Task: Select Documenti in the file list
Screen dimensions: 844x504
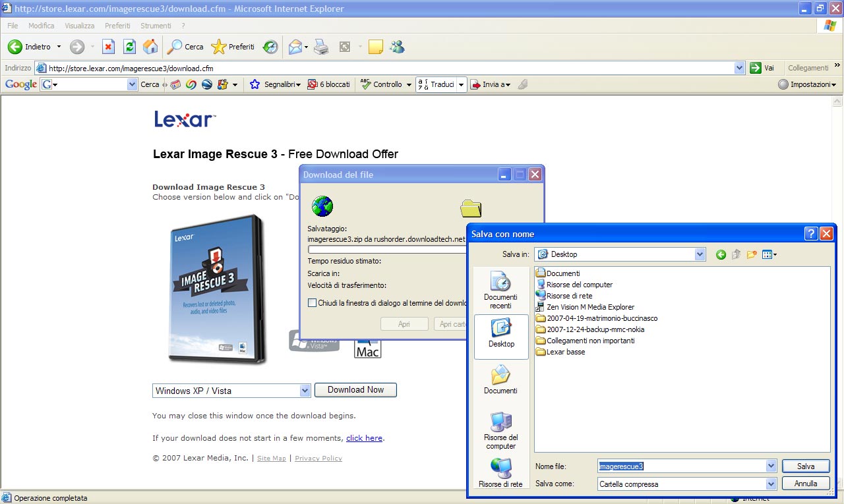Action: click(558, 273)
